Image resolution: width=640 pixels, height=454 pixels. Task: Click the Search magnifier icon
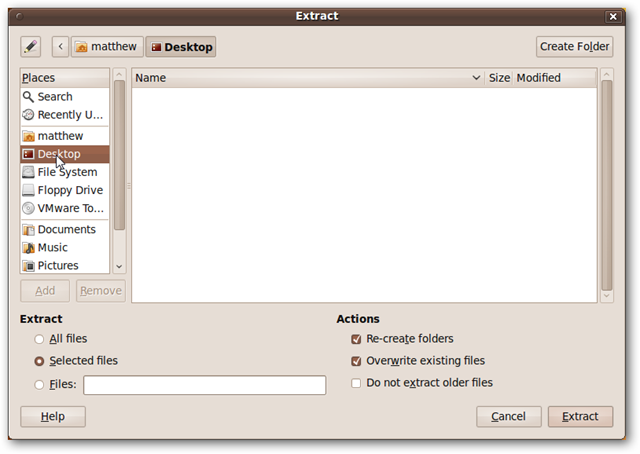pyautogui.click(x=28, y=97)
